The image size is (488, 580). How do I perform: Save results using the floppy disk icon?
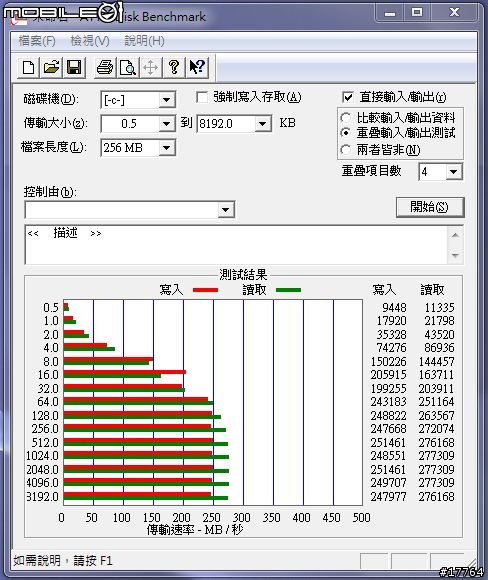click(x=74, y=68)
